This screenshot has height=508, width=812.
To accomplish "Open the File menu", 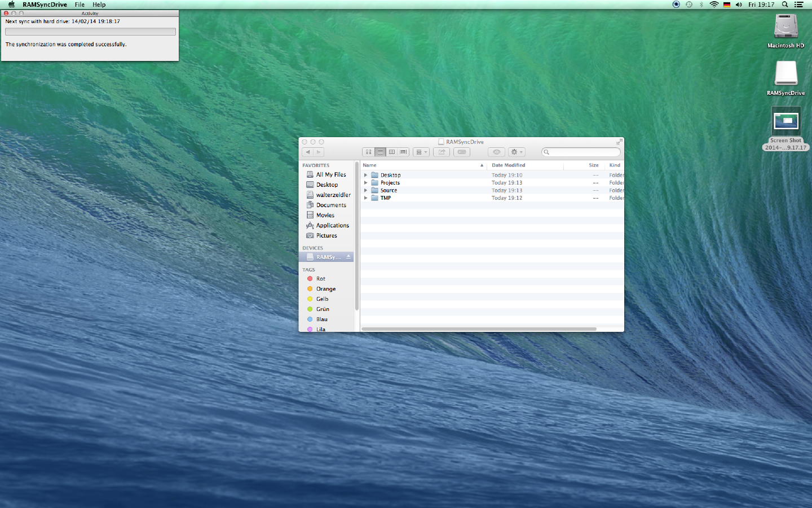I will (x=80, y=5).
